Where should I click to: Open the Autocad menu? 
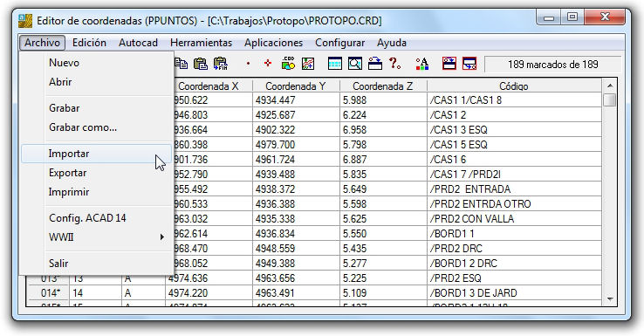pos(138,43)
